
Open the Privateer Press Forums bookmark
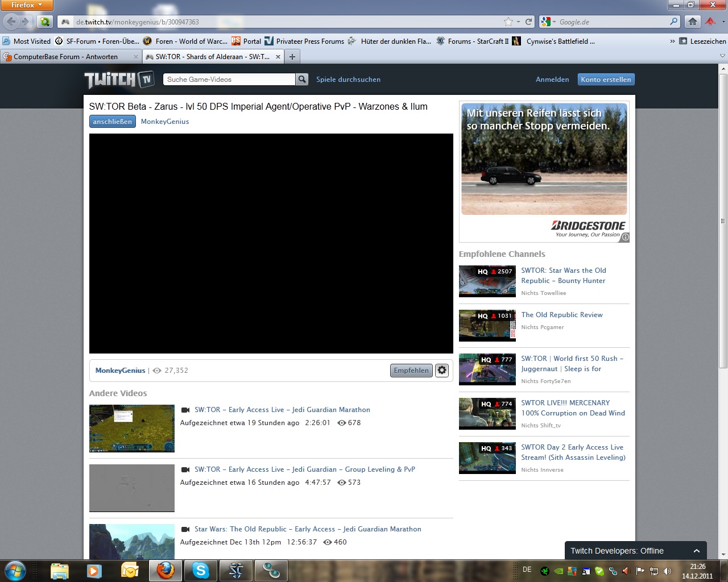(x=305, y=41)
